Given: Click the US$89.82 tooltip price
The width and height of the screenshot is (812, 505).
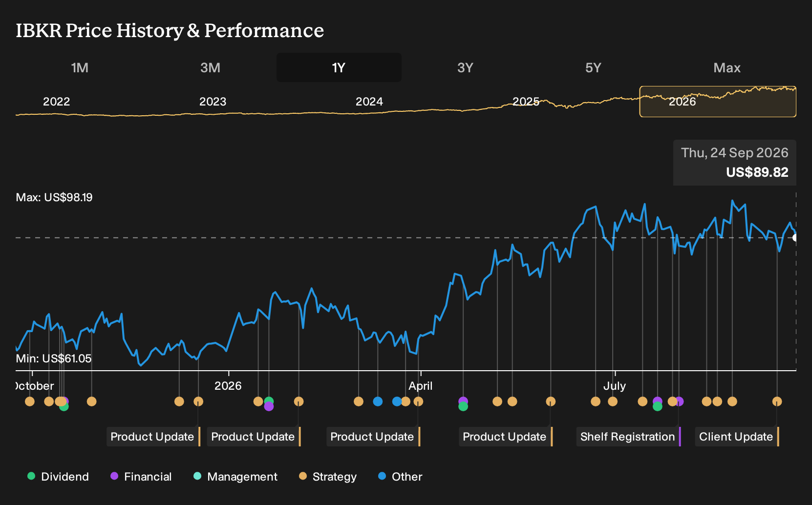Looking at the screenshot, I should click(x=757, y=172).
